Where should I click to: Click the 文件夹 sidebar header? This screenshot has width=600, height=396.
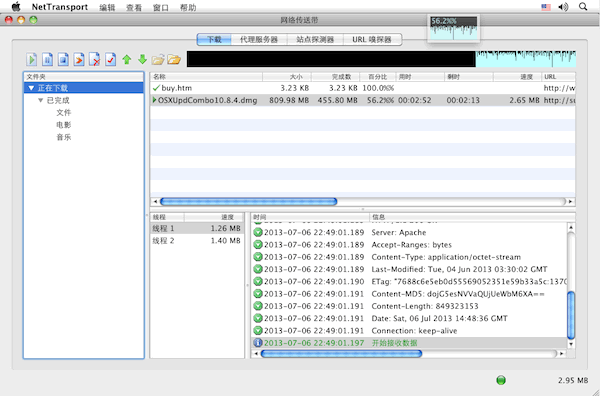(x=83, y=77)
